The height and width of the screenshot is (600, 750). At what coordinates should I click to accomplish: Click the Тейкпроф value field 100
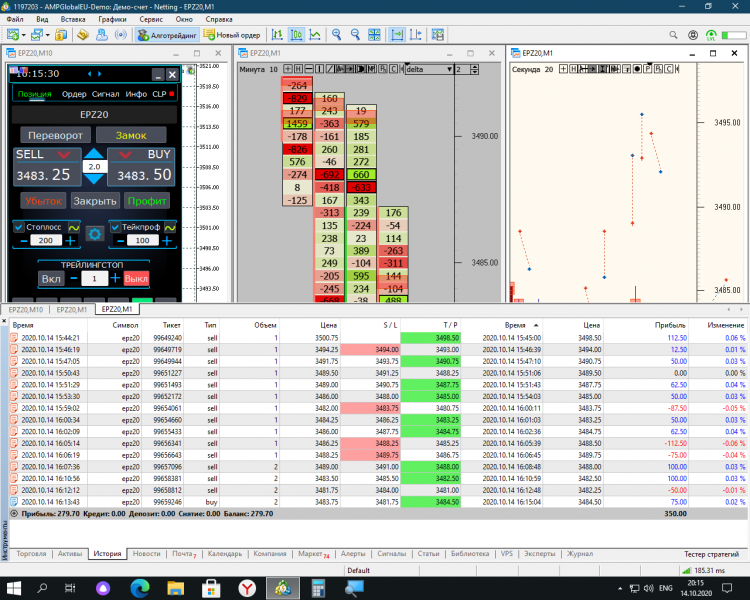coord(143,241)
